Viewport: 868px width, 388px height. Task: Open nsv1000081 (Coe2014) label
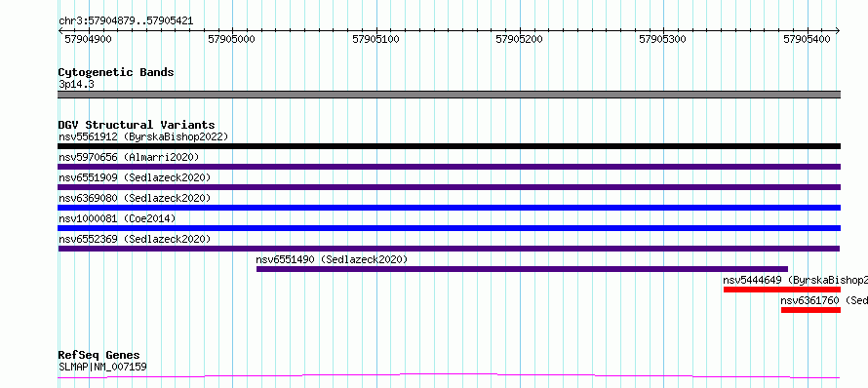pyautogui.click(x=117, y=218)
